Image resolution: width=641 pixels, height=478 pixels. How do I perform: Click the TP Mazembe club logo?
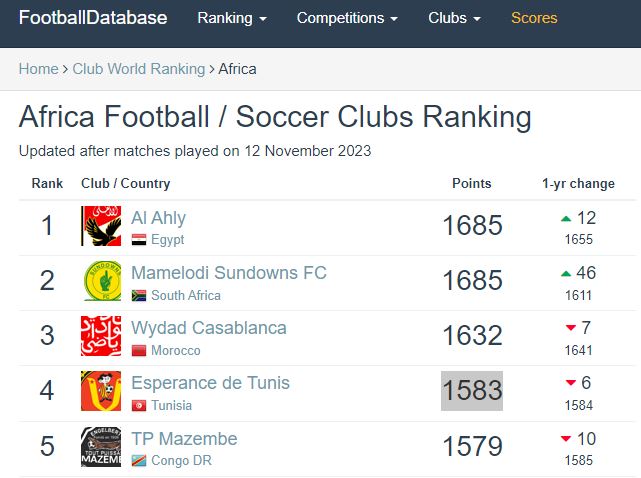[101, 446]
